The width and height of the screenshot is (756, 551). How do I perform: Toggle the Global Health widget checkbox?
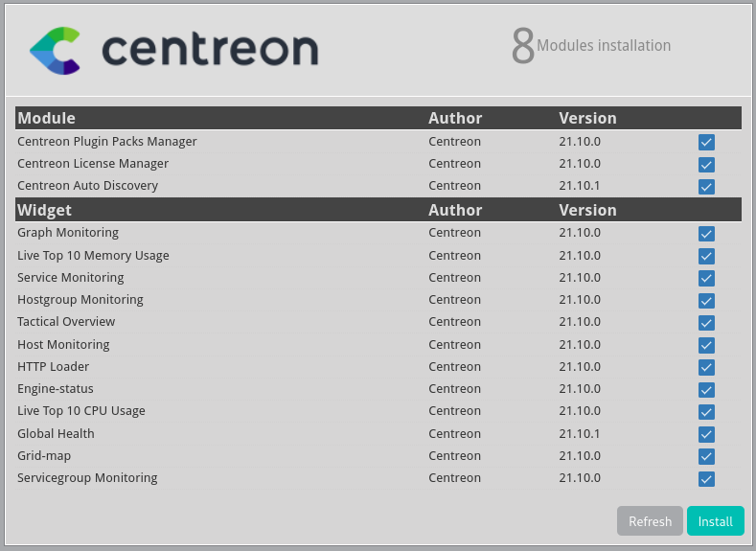tap(706, 434)
